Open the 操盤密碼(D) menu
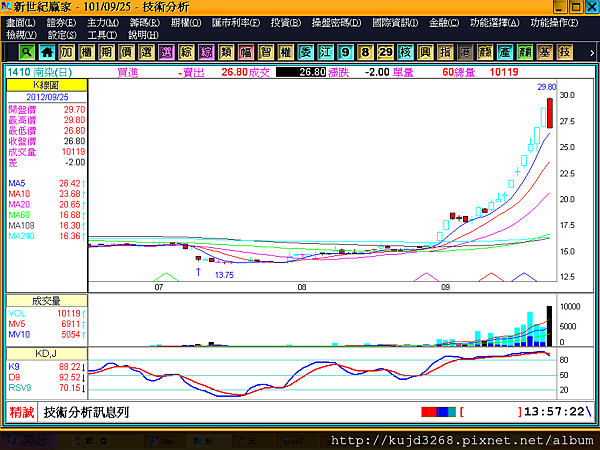600x450 pixels. click(x=336, y=23)
